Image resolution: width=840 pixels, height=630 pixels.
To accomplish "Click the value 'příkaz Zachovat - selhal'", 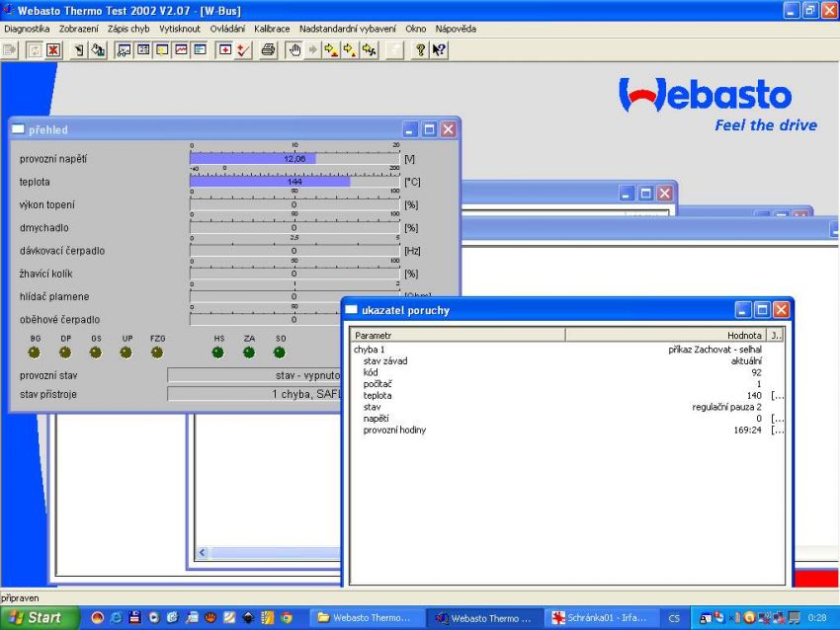I will 714,350.
